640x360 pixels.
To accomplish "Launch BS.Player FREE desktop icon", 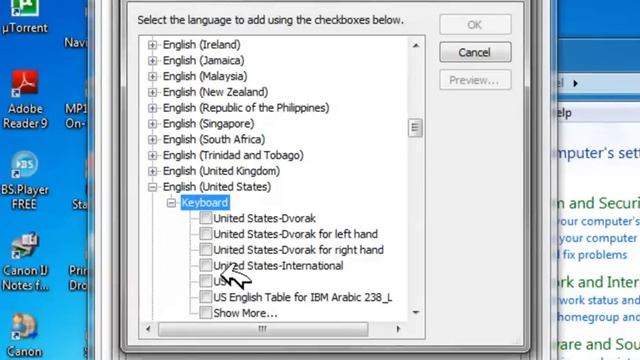I will pos(24,180).
